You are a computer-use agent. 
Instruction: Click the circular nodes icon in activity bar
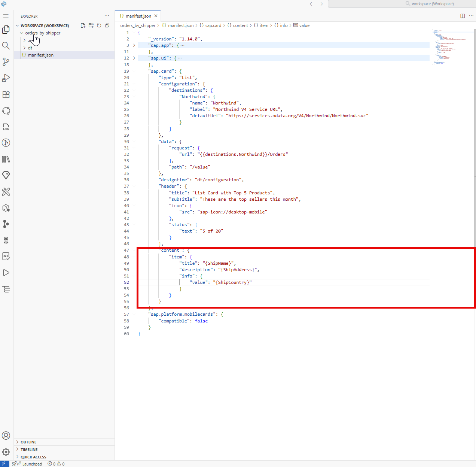[6, 110]
